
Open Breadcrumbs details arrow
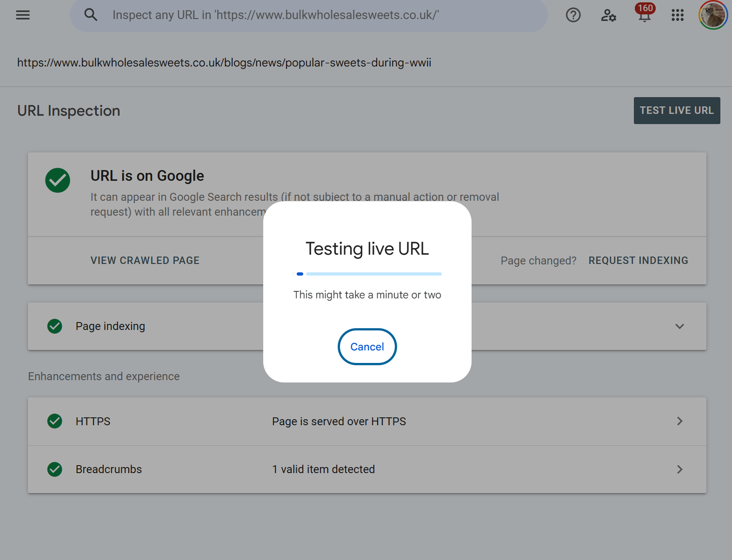679,469
